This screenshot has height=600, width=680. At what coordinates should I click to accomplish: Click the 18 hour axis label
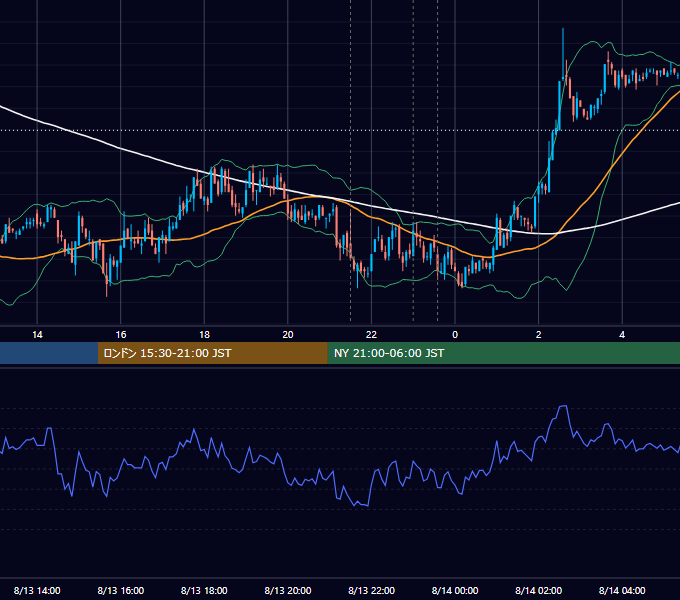[204, 335]
